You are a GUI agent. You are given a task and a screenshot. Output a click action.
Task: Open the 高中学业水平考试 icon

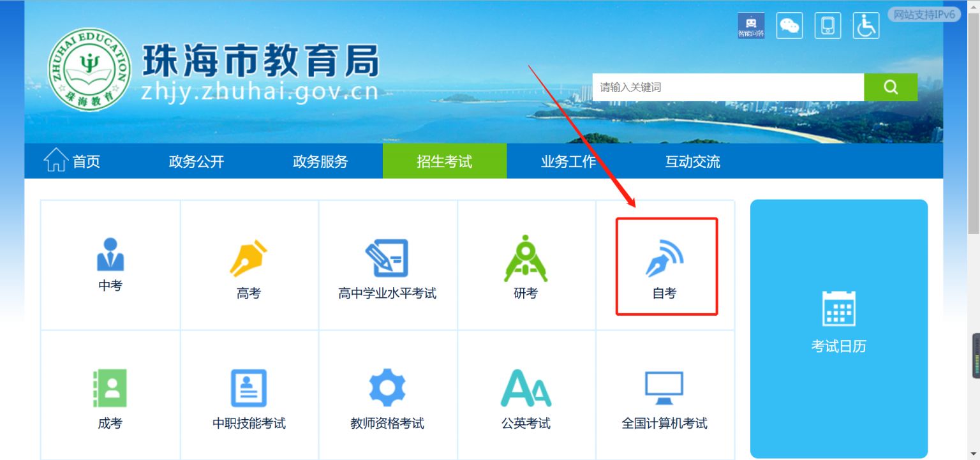click(387, 258)
